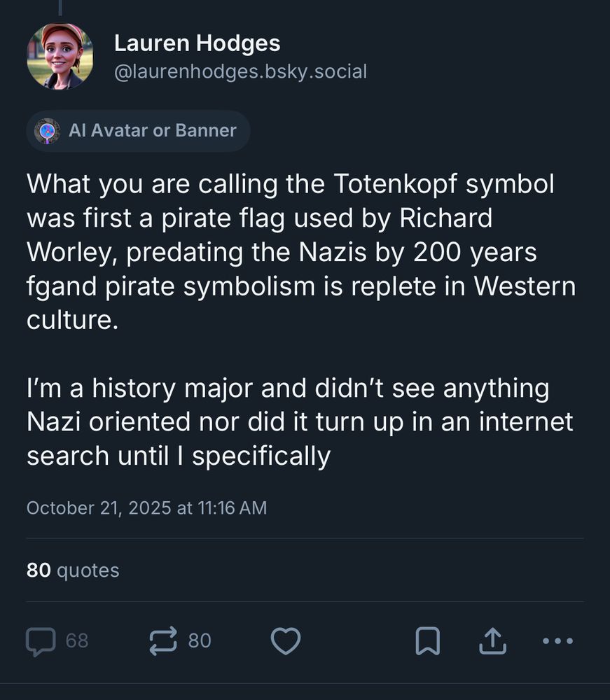Viewport: 610px width, 700px height.
Task: Click the thread connector line above the avatar
Action: point(62,8)
